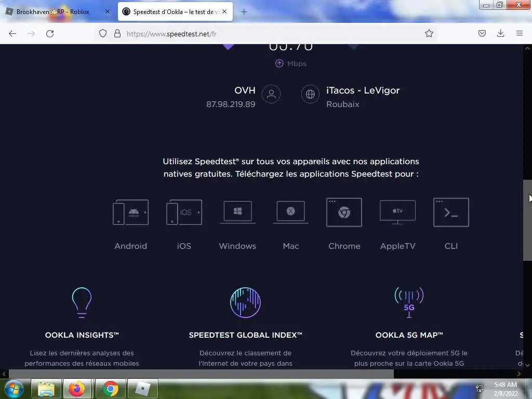Click the OVH provider name
The height and width of the screenshot is (399, 532).
[x=245, y=90]
